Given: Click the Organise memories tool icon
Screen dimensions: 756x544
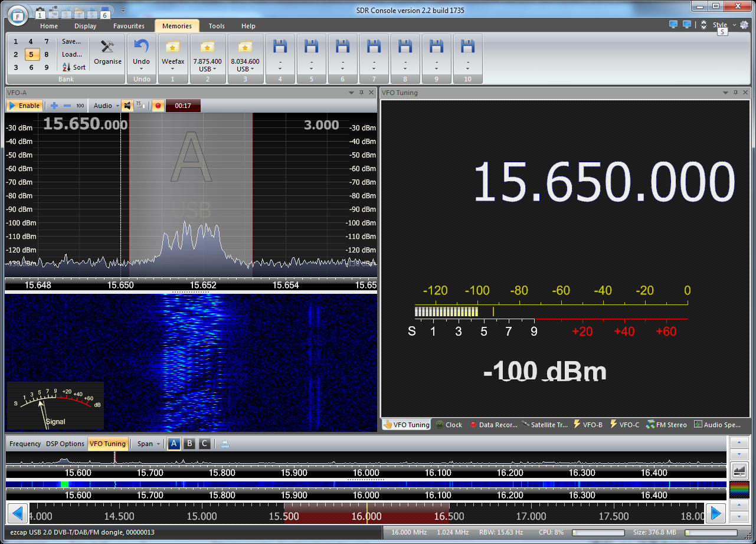Looking at the screenshot, I should click(107, 47).
